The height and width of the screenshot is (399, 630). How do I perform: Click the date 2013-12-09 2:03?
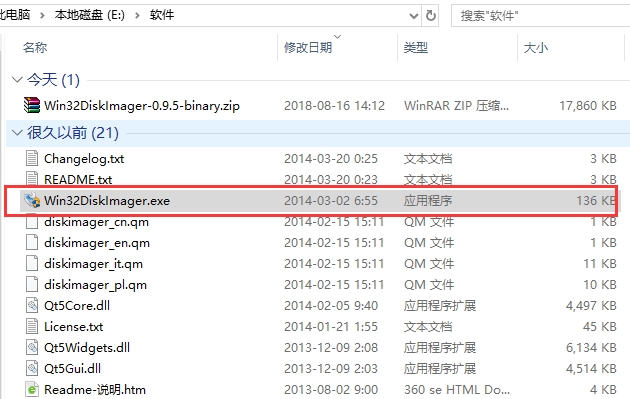[x=331, y=368]
